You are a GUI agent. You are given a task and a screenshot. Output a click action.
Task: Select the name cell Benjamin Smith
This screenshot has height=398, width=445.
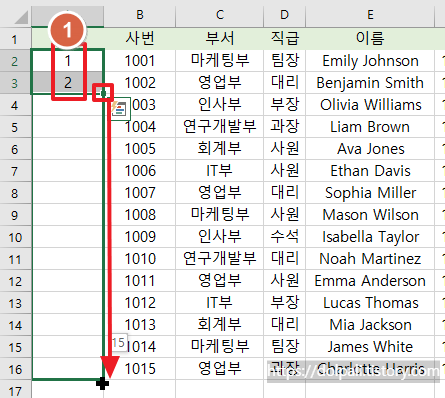coord(370,83)
